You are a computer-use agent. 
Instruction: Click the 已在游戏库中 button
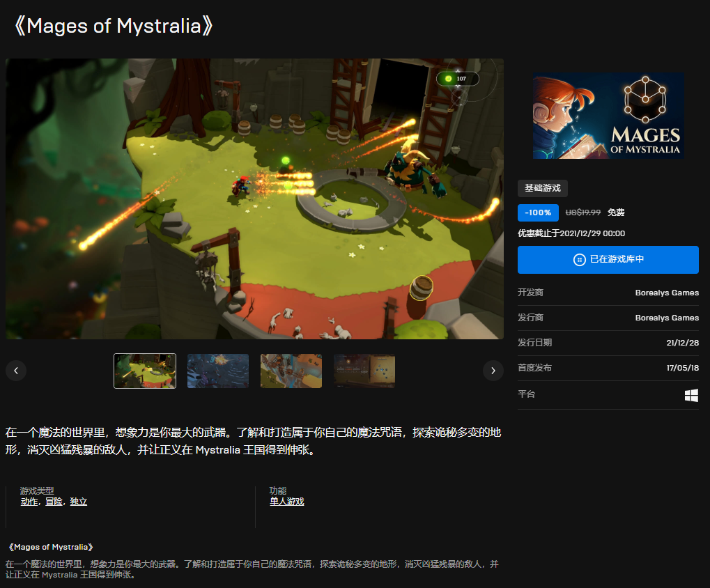click(x=608, y=260)
